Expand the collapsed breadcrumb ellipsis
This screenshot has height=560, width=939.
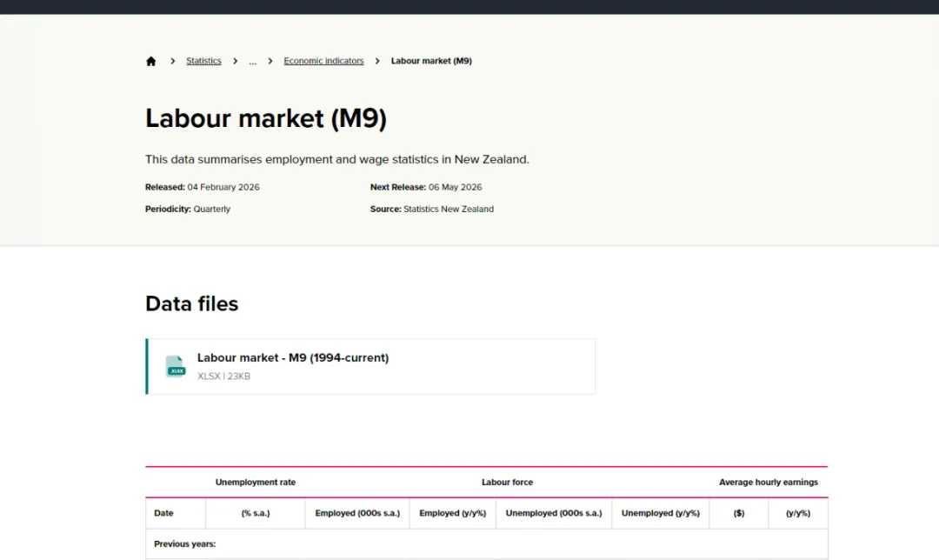[x=253, y=61]
